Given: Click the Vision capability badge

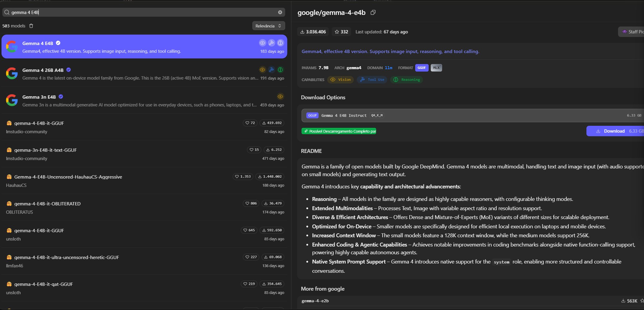Looking at the screenshot, I should (x=341, y=80).
